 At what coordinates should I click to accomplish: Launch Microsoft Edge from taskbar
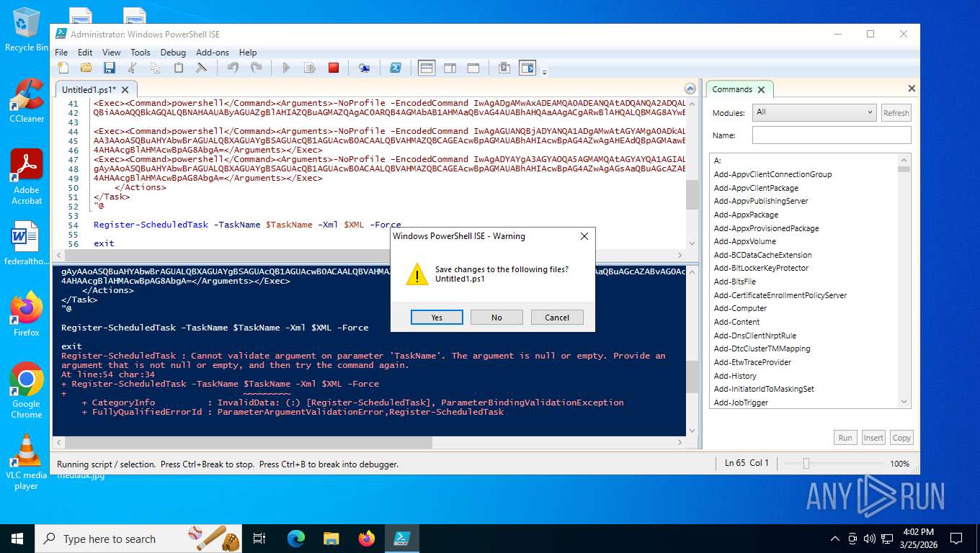(296, 539)
